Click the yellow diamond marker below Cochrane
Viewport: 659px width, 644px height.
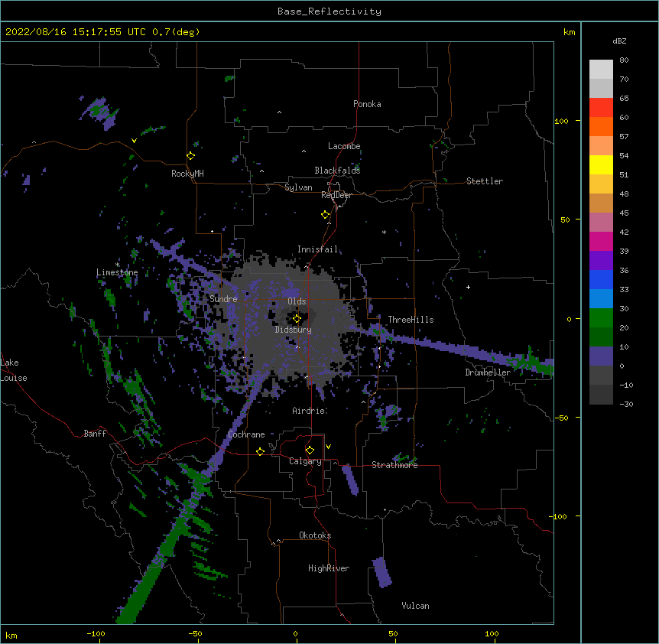coord(260,451)
